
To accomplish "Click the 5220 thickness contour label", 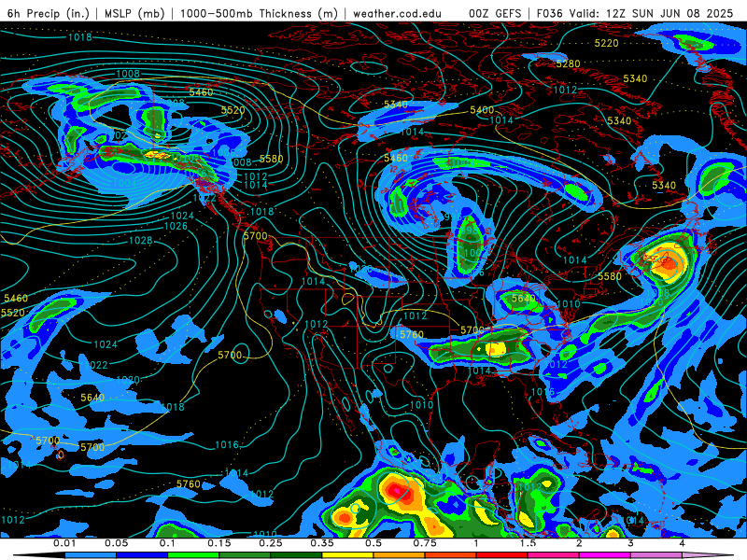I will point(606,43).
